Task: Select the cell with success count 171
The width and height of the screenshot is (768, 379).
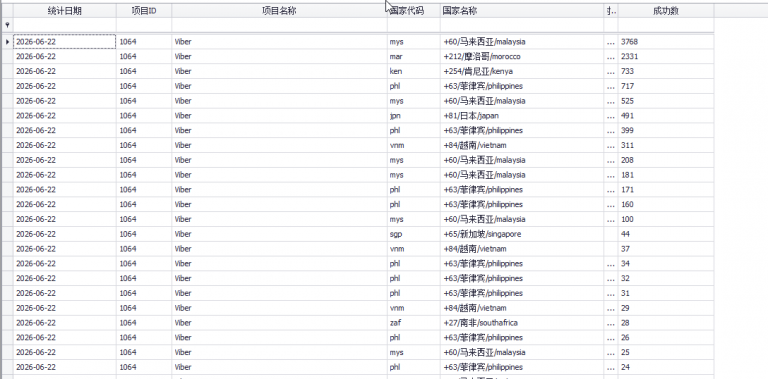Action: point(666,190)
